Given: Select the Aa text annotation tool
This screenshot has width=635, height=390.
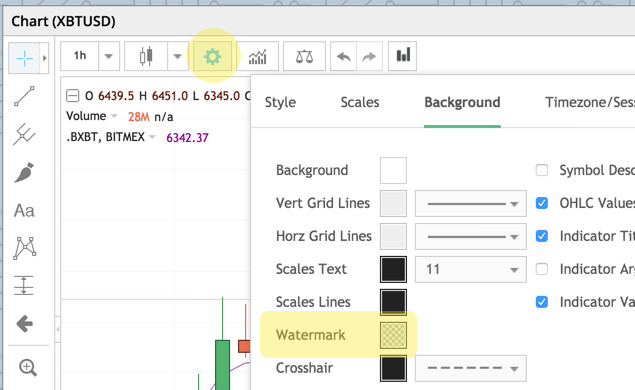Looking at the screenshot, I should 24,211.
